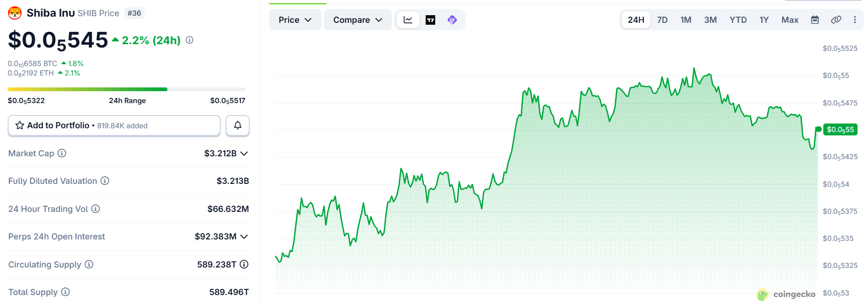Click the Add to Portfolio button
The height and width of the screenshot is (305, 868).
click(114, 125)
